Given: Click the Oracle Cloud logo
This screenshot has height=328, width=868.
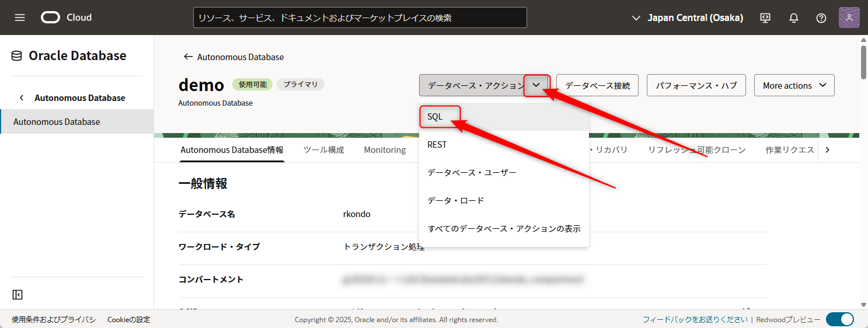Looking at the screenshot, I should coord(67,18).
